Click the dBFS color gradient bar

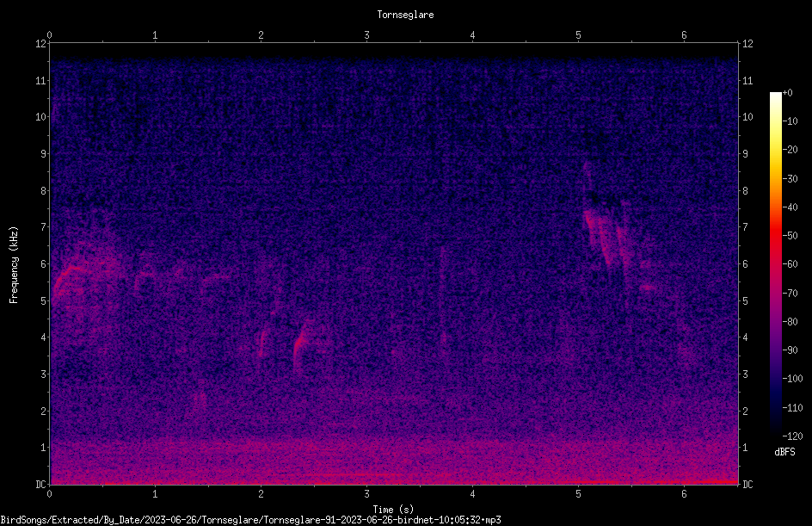click(x=775, y=264)
